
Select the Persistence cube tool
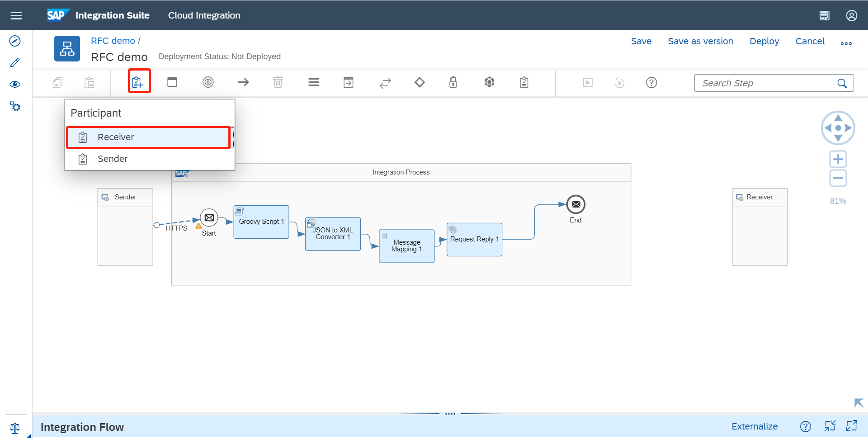[x=489, y=82]
